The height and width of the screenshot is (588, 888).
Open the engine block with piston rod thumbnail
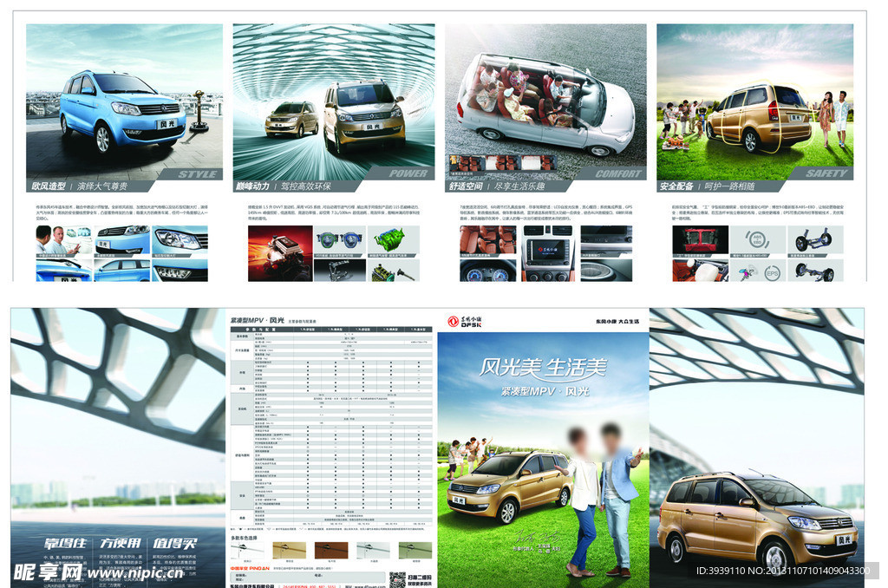pyautogui.click(x=393, y=271)
